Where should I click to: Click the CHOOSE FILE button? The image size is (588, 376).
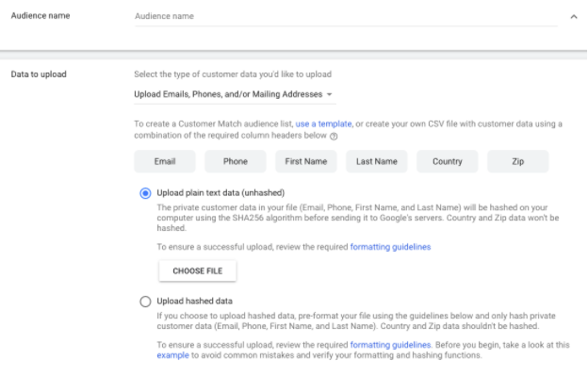[x=198, y=270]
